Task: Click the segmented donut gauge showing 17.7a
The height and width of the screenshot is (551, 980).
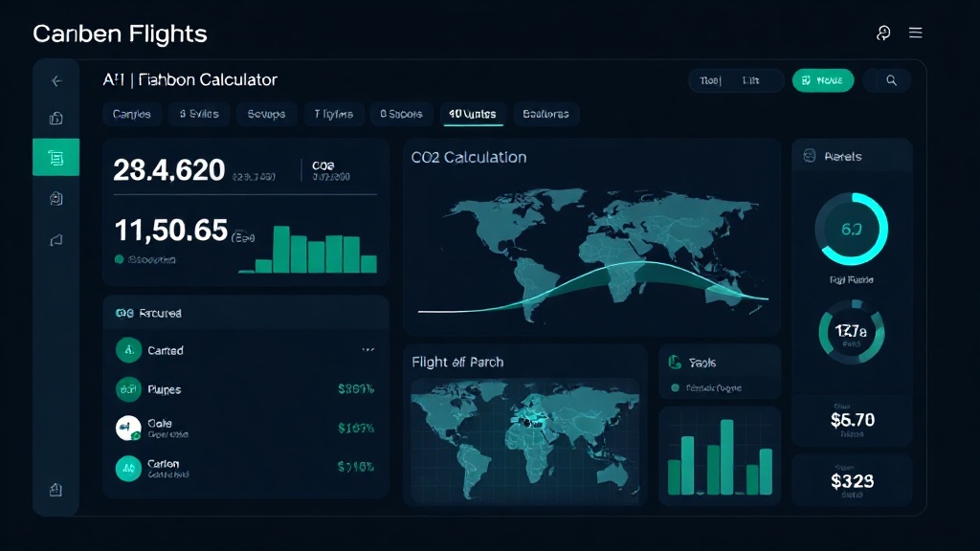Action: point(851,332)
